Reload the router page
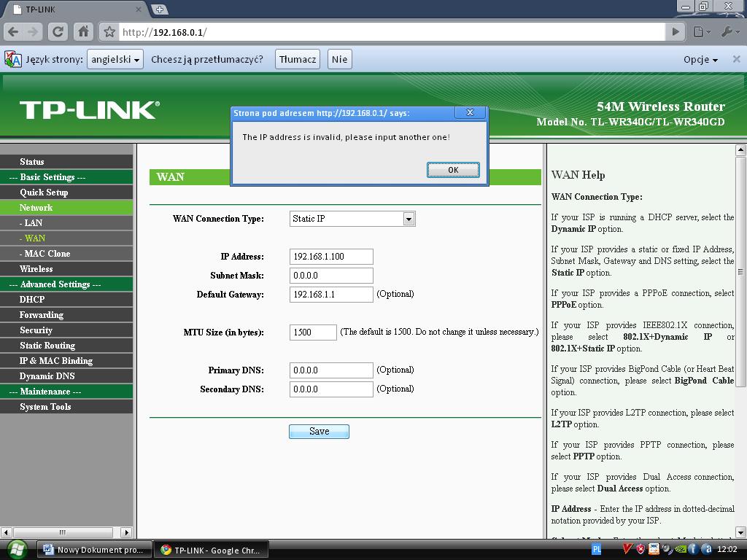Image resolution: width=747 pixels, height=560 pixels. 58,32
